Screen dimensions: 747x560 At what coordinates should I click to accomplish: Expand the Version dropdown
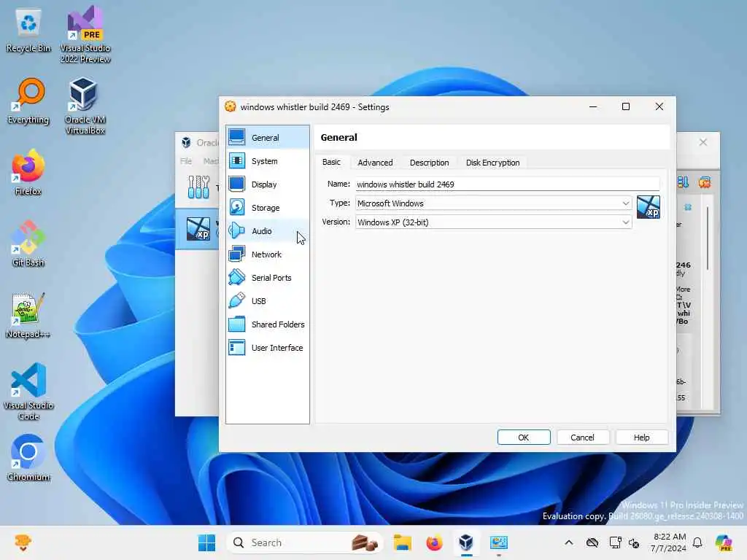click(x=494, y=222)
